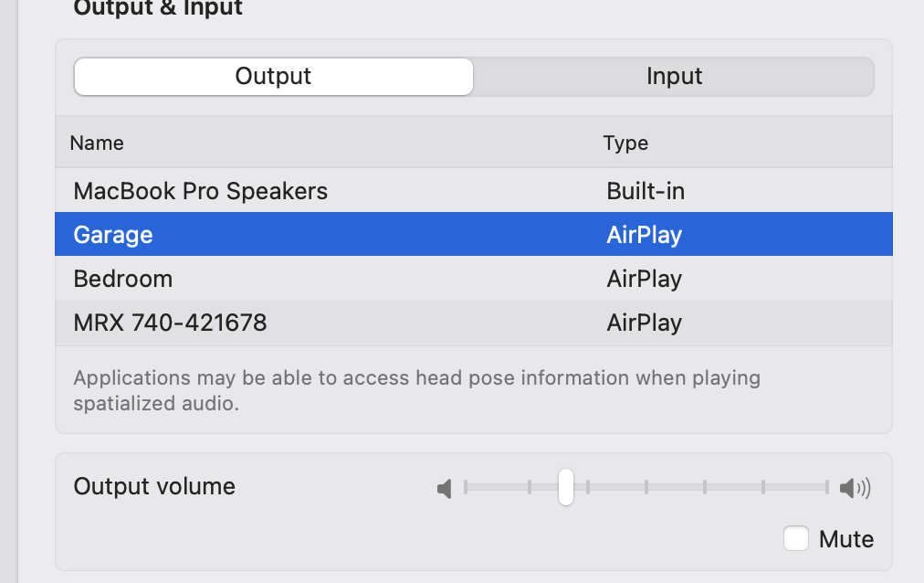Screen dimensions: 924x583
Task: Select MRX 740-421678 as output
Action: (170, 323)
